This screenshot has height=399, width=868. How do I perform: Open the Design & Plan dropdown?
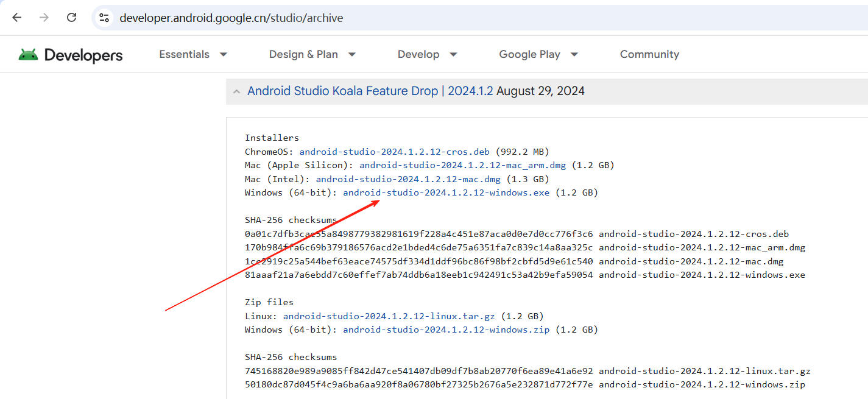[312, 54]
